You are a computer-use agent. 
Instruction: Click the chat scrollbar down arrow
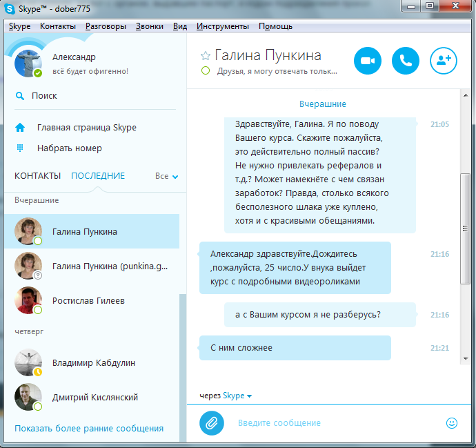(x=466, y=359)
